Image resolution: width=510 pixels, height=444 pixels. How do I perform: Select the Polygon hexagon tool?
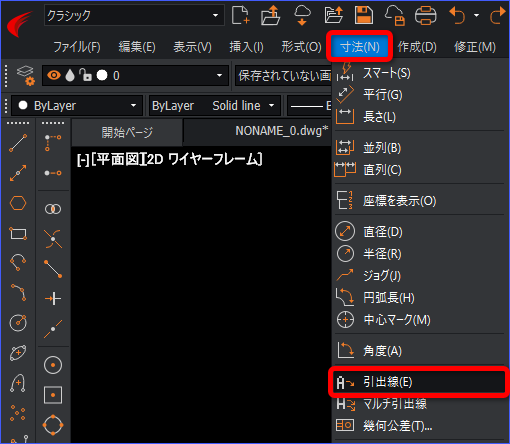[x=18, y=203]
